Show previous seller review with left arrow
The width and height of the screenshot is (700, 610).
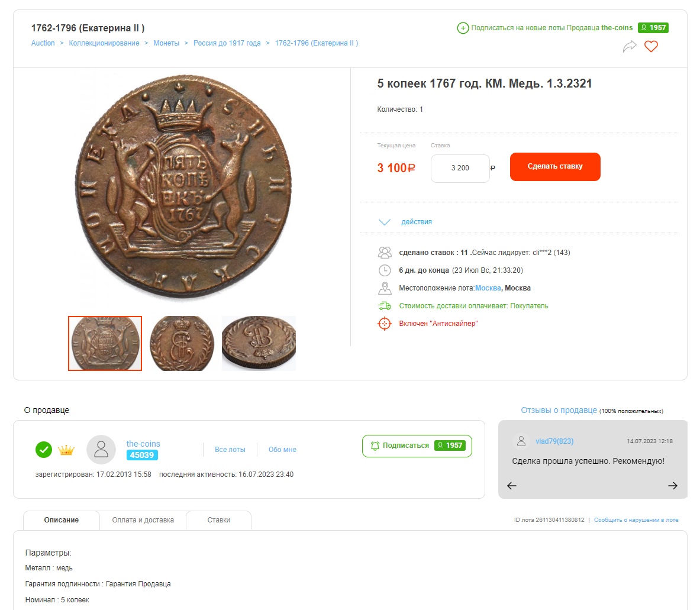click(512, 486)
